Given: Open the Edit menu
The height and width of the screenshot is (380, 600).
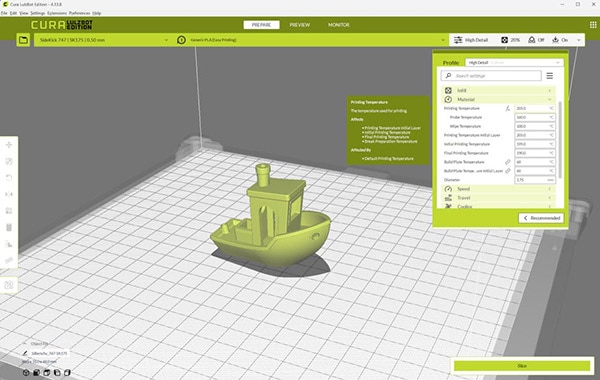Looking at the screenshot, I should [13, 13].
